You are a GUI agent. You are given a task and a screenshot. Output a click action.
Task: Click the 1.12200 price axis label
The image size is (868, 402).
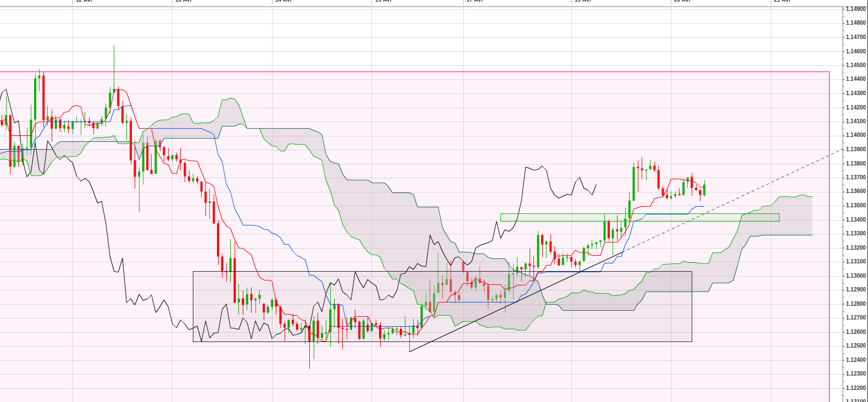point(855,388)
